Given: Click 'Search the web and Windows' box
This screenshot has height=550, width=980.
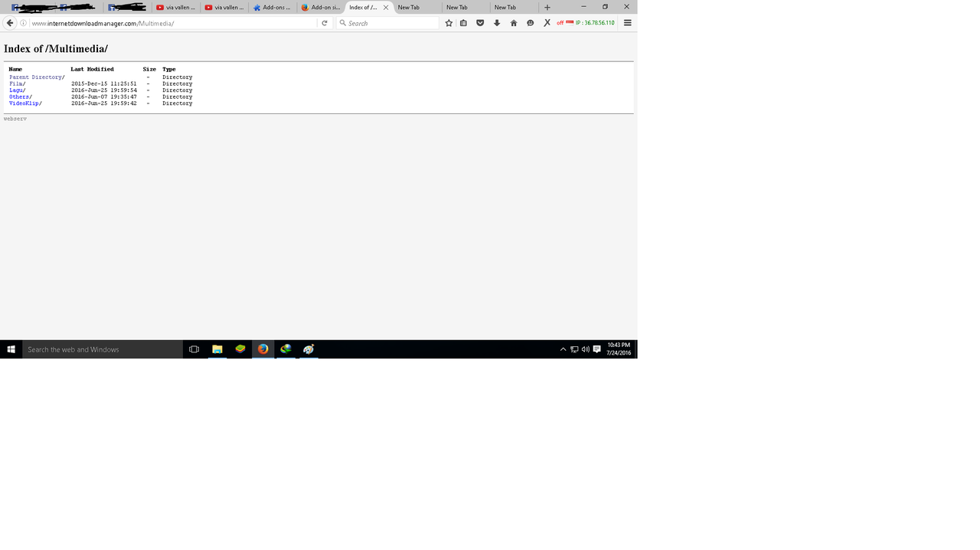Looking at the screenshot, I should pyautogui.click(x=103, y=349).
